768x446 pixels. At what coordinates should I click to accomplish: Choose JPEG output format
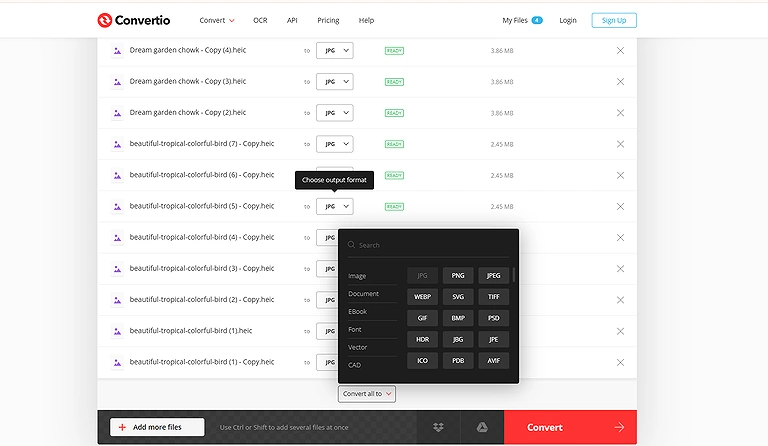[x=493, y=276]
